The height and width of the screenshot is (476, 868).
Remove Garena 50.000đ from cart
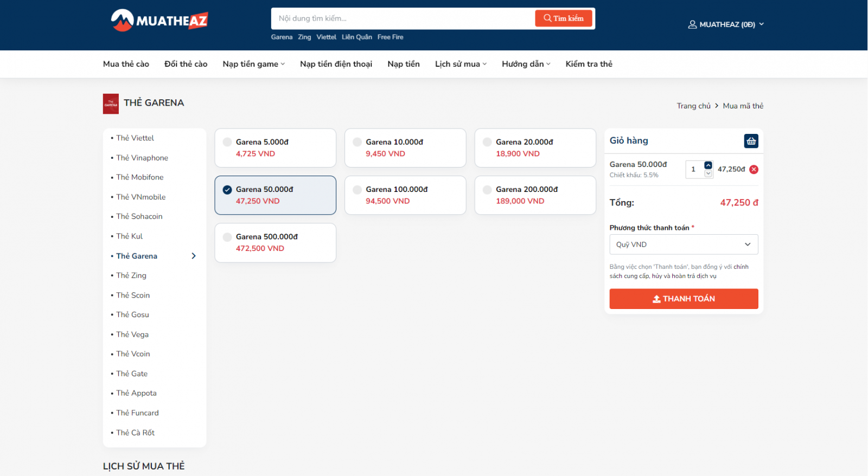pyautogui.click(x=754, y=169)
